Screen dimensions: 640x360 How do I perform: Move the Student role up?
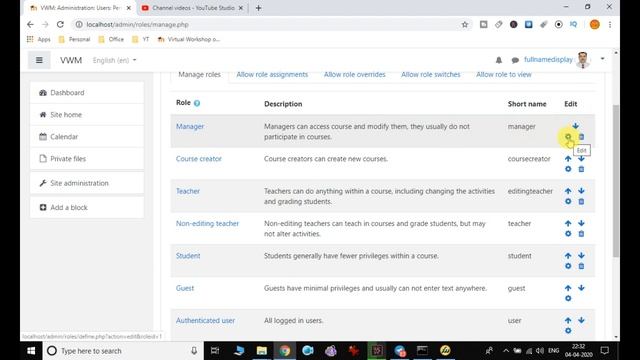click(x=568, y=256)
